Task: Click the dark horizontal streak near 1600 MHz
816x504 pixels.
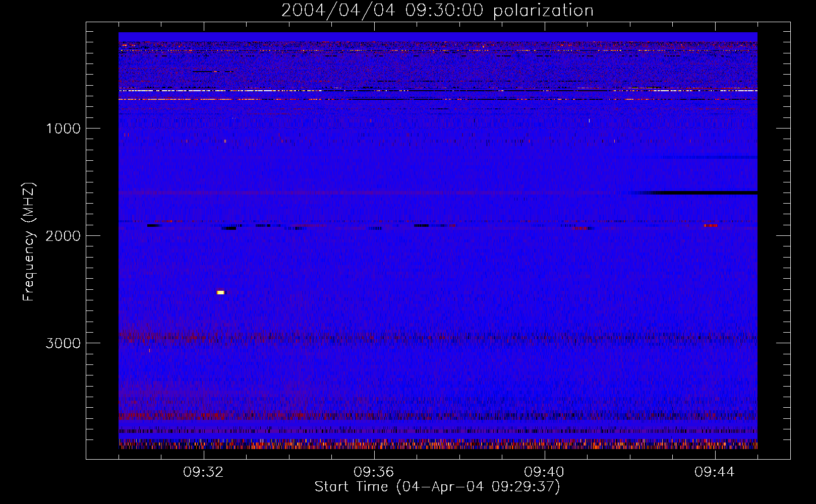Action: coord(696,193)
